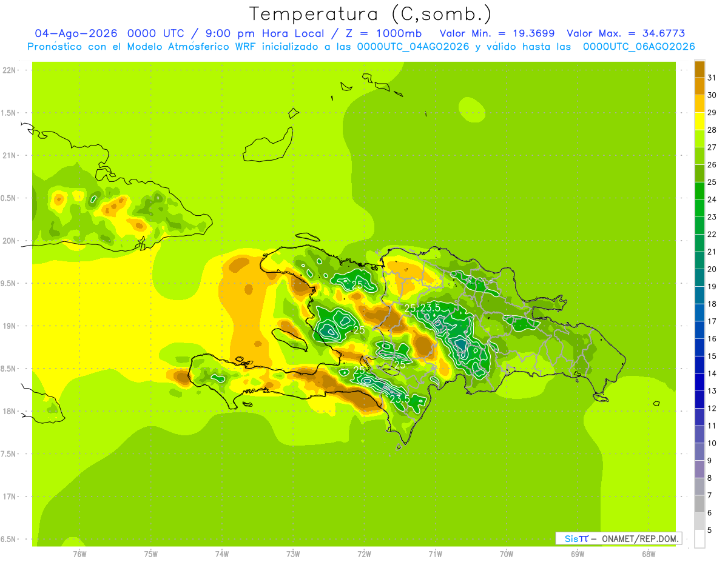Screen dimensions: 728x562
Task: Click the 75W longitude axis label
Action: pos(151,554)
